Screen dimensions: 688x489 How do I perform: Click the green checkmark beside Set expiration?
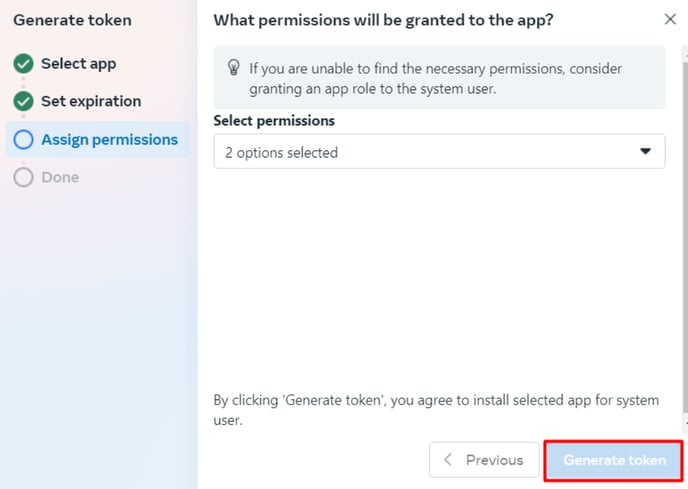pyautogui.click(x=23, y=101)
